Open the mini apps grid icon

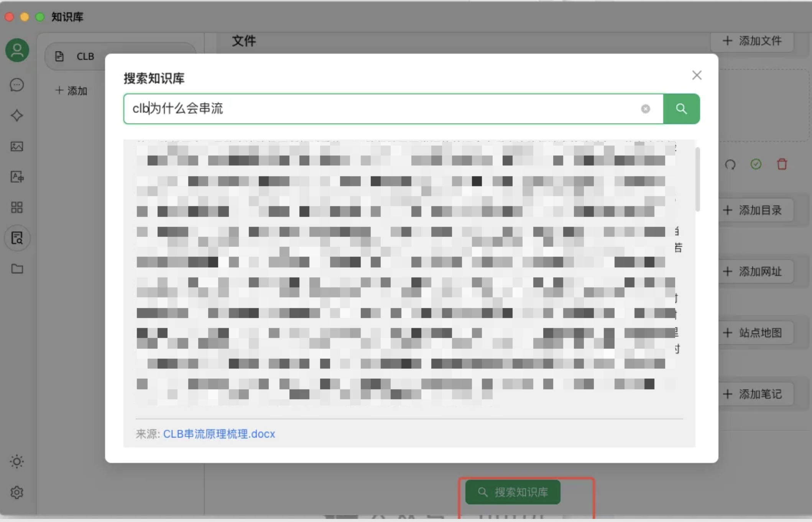pyautogui.click(x=17, y=207)
